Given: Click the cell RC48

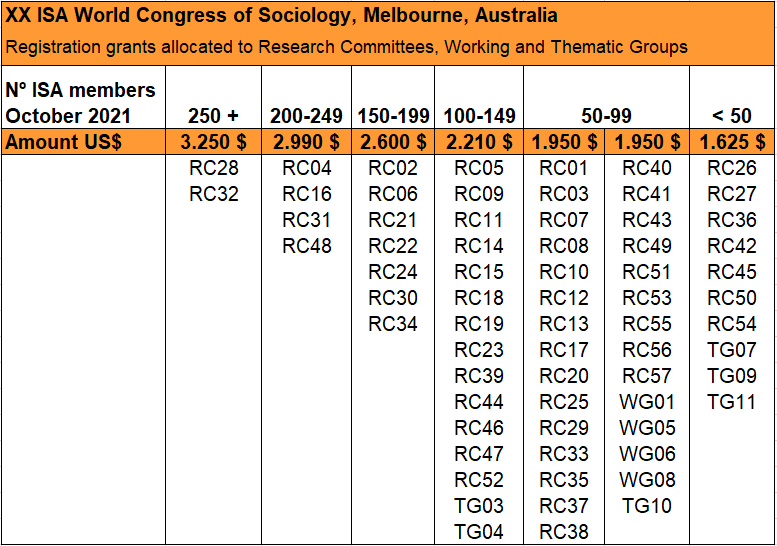Looking at the screenshot, I should (x=306, y=246).
